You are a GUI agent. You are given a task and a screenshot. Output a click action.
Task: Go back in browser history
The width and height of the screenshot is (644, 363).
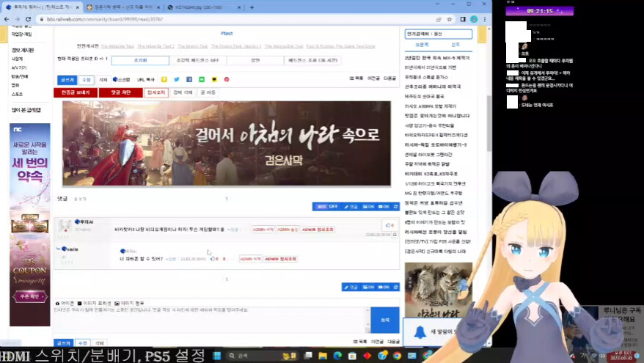pos(7,19)
